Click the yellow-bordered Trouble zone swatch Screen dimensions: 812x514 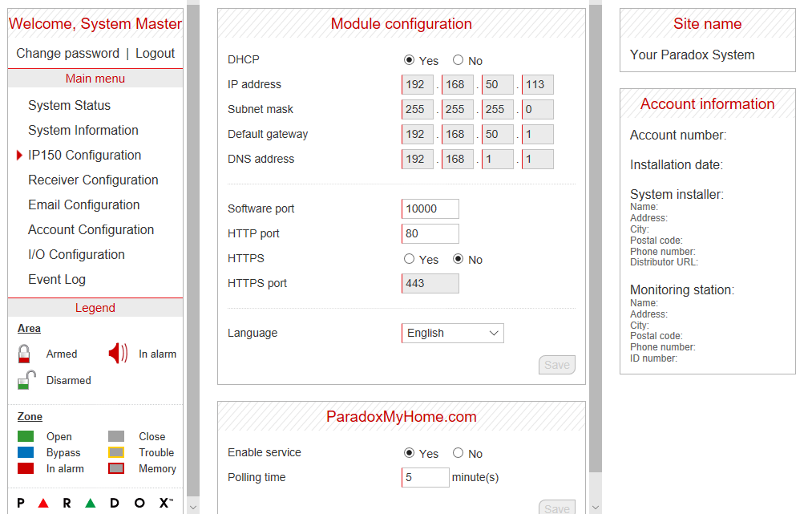click(x=116, y=452)
